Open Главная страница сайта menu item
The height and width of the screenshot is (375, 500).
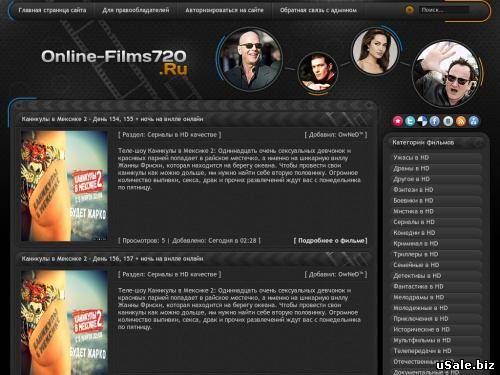tap(52, 10)
